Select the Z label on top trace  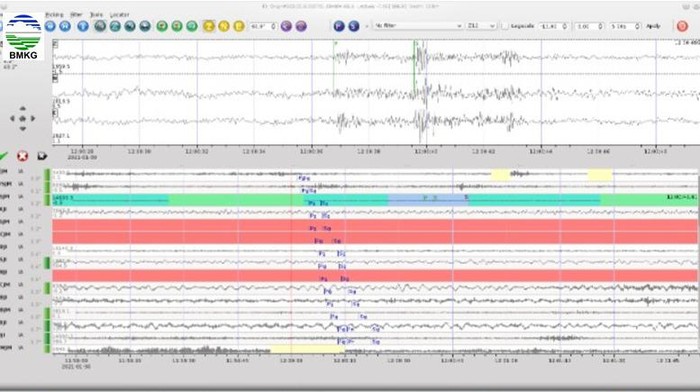pos(55,44)
